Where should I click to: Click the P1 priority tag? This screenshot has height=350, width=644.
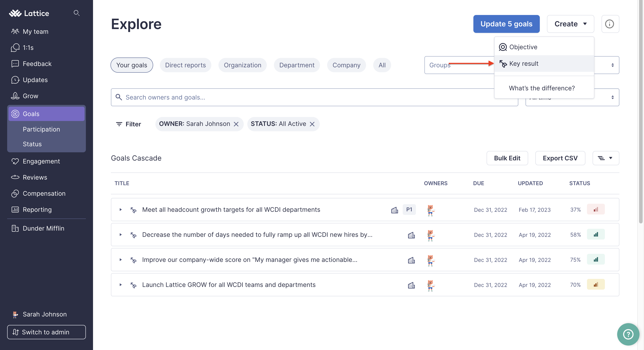tap(409, 210)
